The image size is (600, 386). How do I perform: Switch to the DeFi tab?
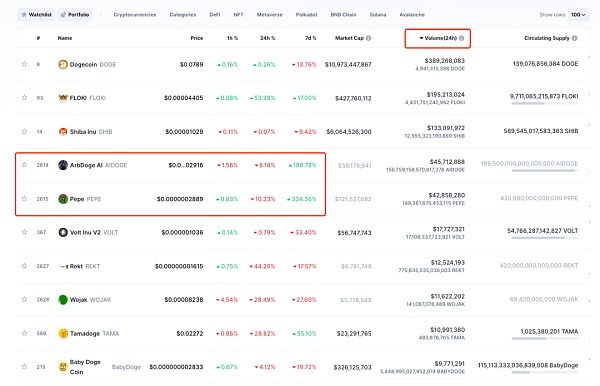point(215,15)
